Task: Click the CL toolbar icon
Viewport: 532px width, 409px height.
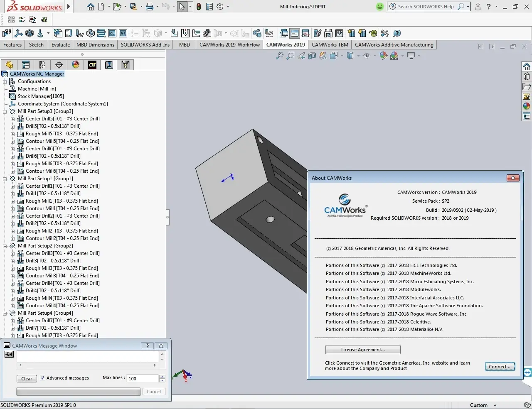Action: click(112, 33)
